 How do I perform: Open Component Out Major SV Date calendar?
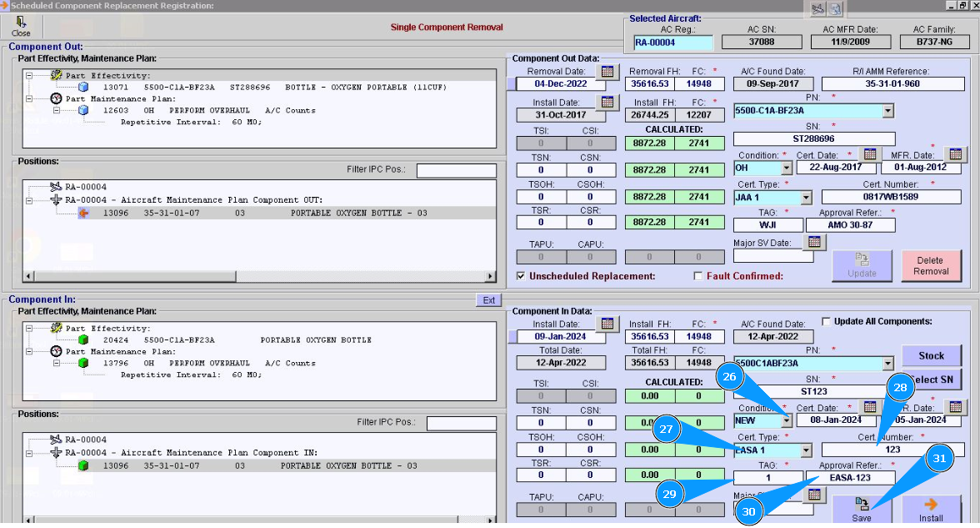point(815,242)
